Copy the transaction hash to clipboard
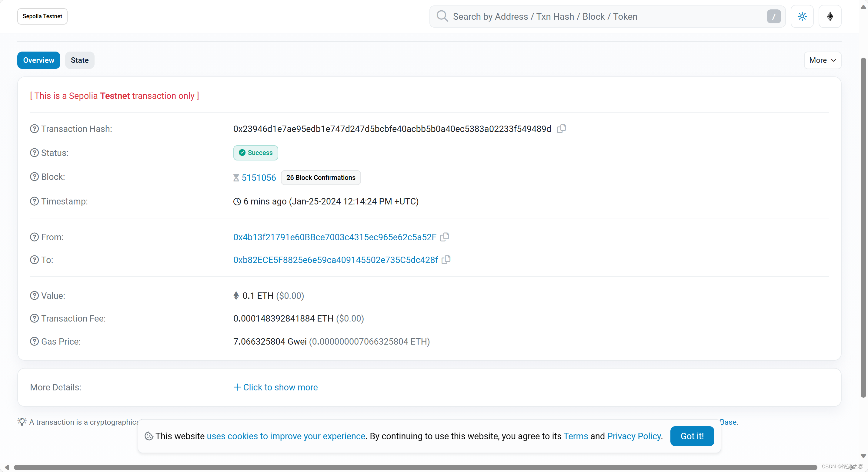Image resolution: width=868 pixels, height=472 pixels. 561,128
